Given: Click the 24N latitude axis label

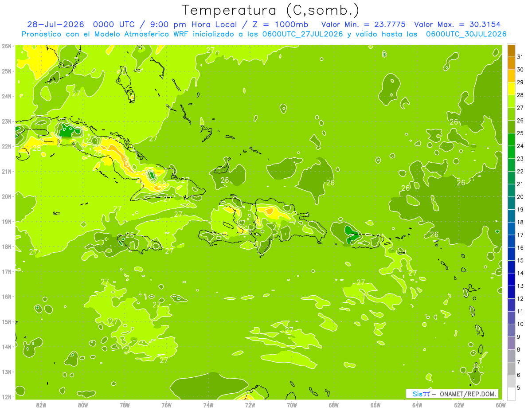Looking at the screenshot, I should pyautogui.click(x=6, y=96).
